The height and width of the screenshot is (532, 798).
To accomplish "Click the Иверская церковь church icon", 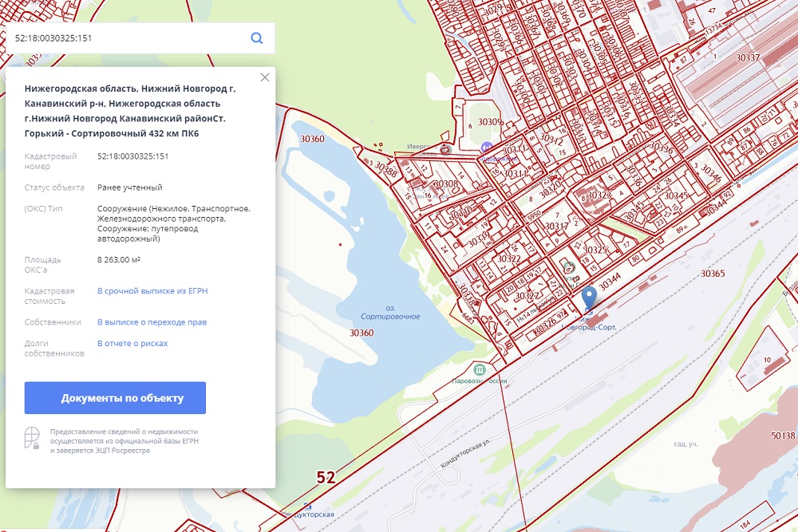I will pos(445,148).
